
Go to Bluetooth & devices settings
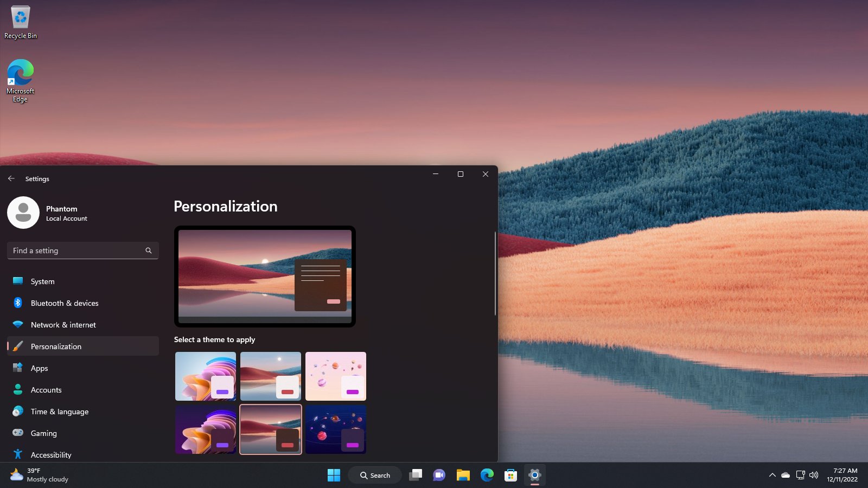point(65,303)
